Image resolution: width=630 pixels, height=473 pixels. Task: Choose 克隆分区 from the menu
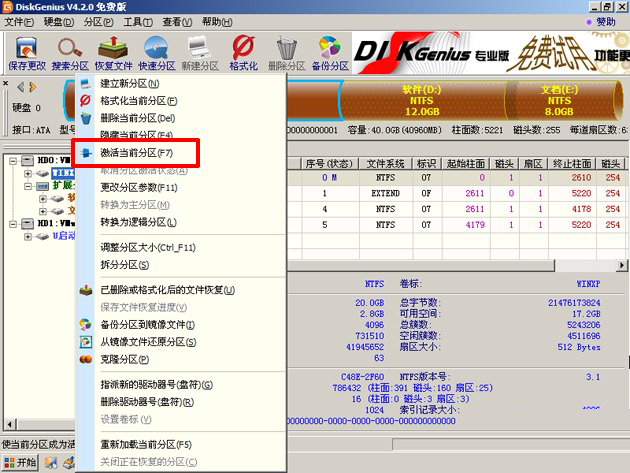[124, 358]
